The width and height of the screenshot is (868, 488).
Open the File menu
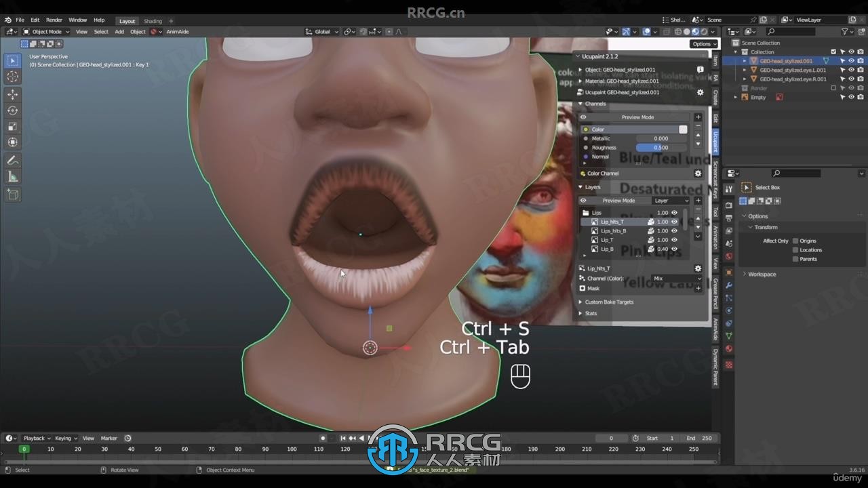tap(20, 20)
